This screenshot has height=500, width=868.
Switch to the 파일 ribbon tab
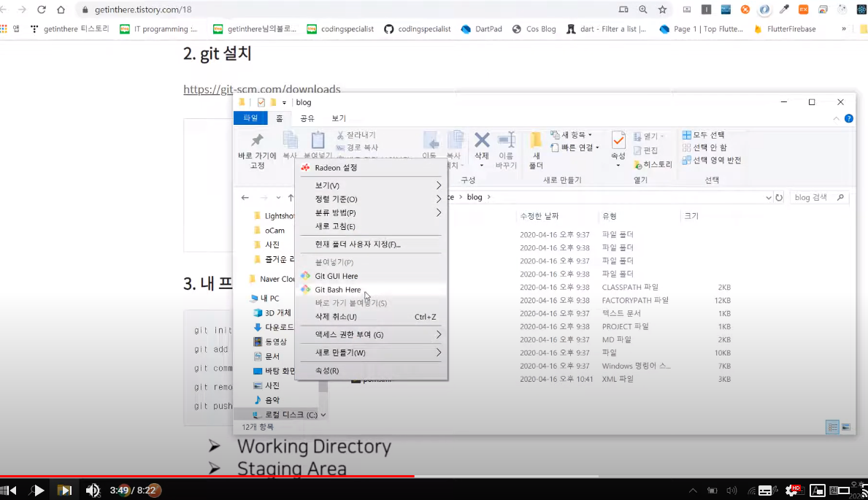coord(251,118)
